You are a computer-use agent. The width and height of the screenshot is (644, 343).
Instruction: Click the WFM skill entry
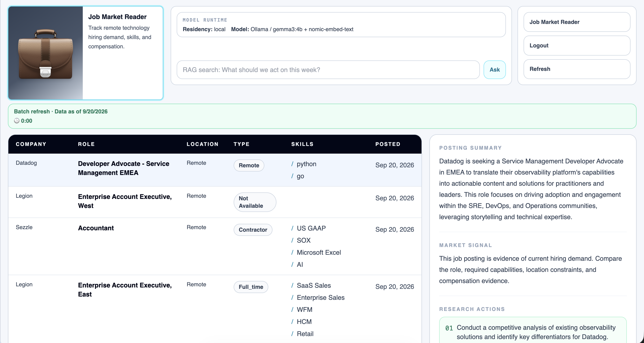click(302, 310)
